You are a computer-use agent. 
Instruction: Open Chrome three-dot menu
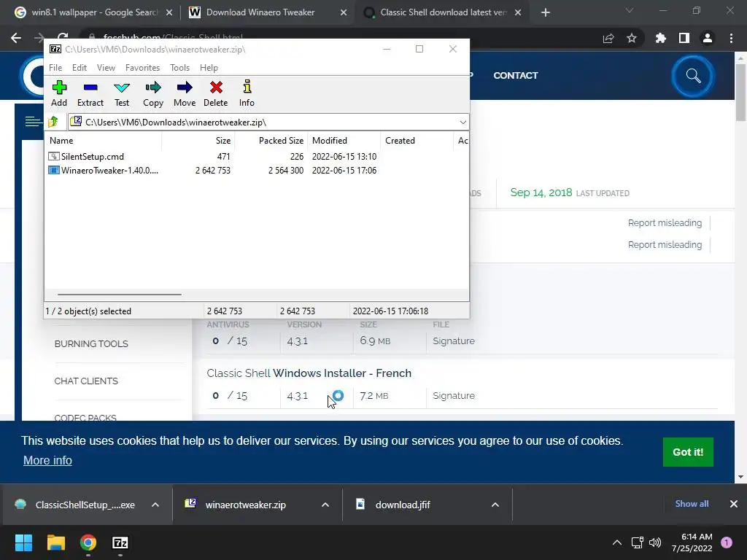(731, 38)
